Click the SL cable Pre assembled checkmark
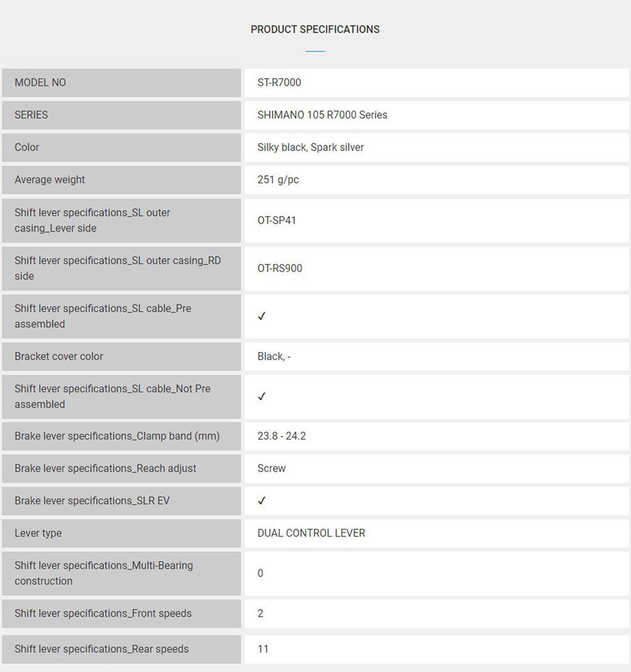631x672 pixels. (x=261, y=316)
